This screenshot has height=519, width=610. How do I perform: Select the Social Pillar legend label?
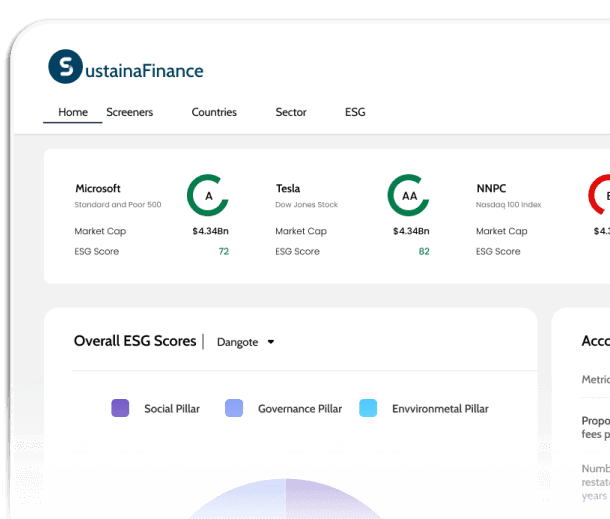(x=172, y=409)
